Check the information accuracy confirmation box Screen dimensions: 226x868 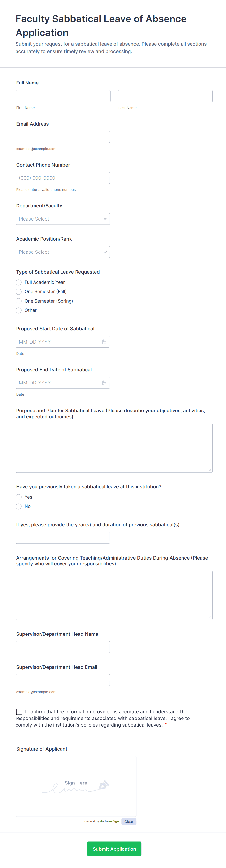tap(19, 712)
